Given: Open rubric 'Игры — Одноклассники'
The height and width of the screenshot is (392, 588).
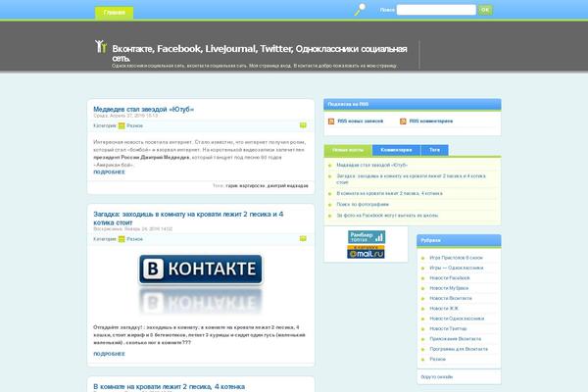Looking at the screenshot, I should tap(457, 268).
